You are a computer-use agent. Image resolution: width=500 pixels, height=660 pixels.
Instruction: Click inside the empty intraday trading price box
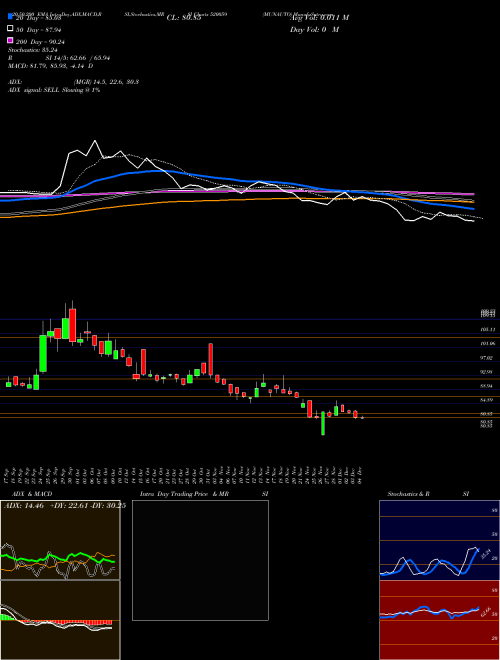click(200, 560)
